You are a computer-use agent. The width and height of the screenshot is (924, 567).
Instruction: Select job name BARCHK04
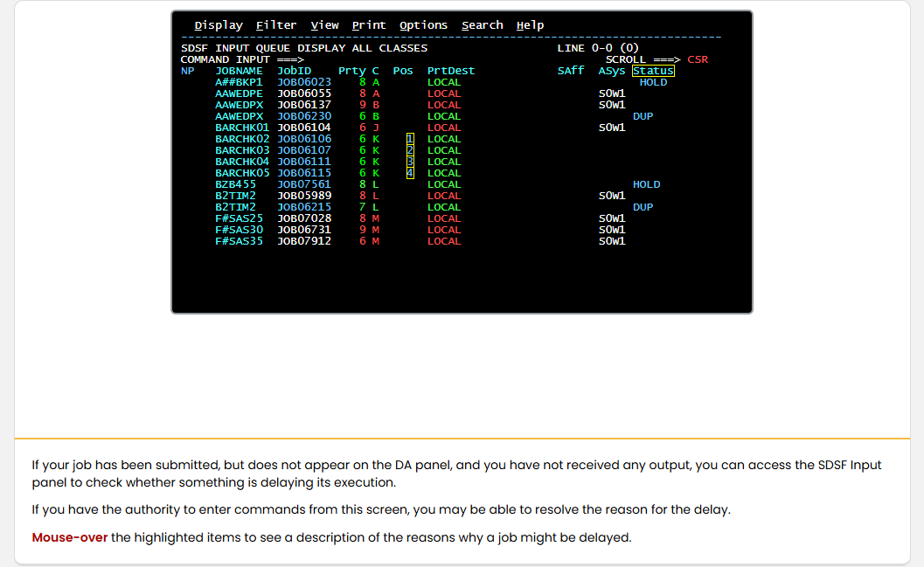click(242, 162)
